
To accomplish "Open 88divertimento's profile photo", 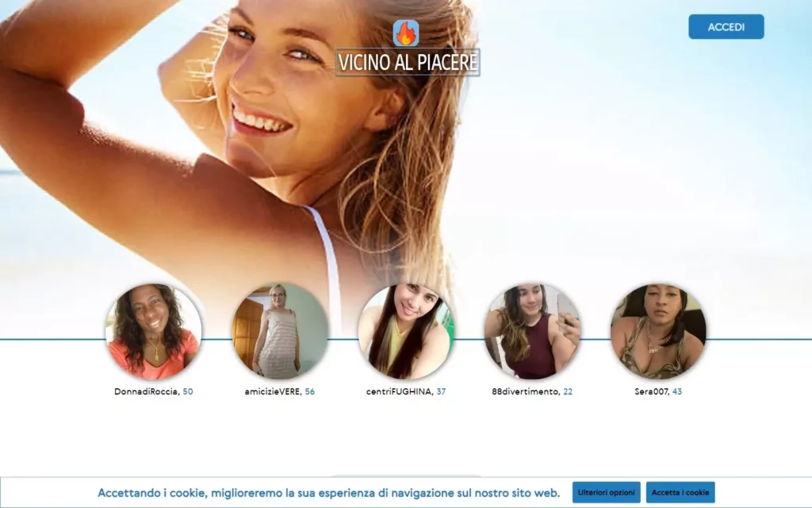I will 533,333.
